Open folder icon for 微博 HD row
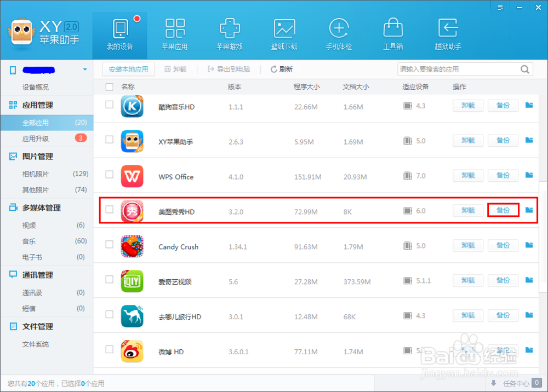The image size is (548, 392). pyautogui.click(x=529, y=350)
